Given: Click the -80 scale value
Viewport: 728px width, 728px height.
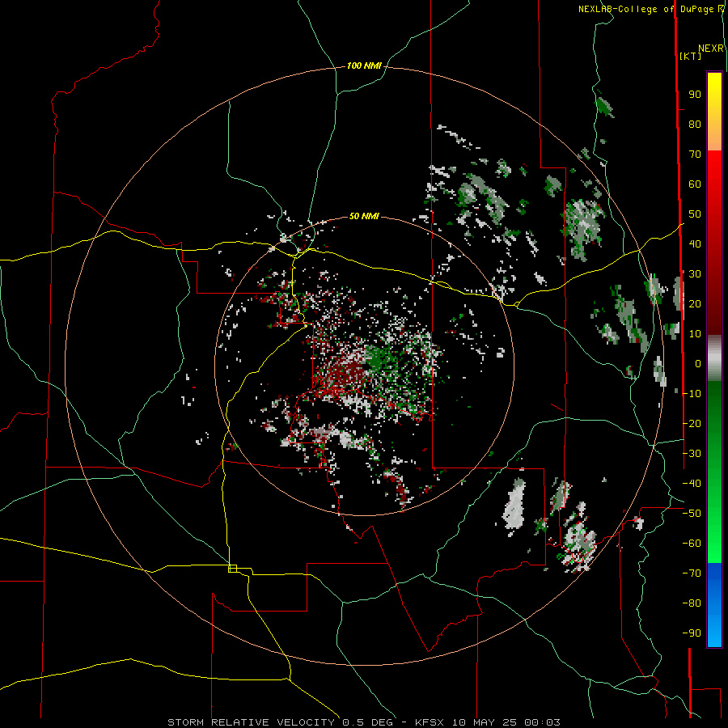Looking at the screenshot, I should click(x=692, y=603).
